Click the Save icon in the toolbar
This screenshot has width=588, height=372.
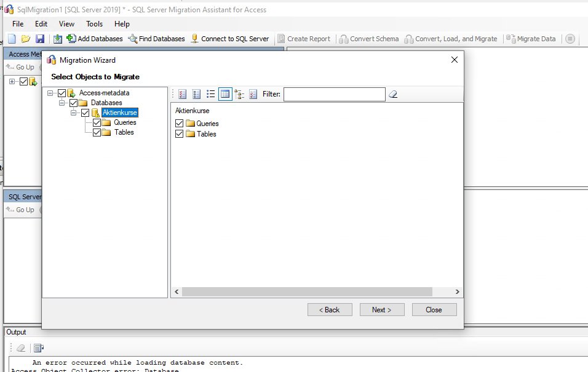[39, 38]
